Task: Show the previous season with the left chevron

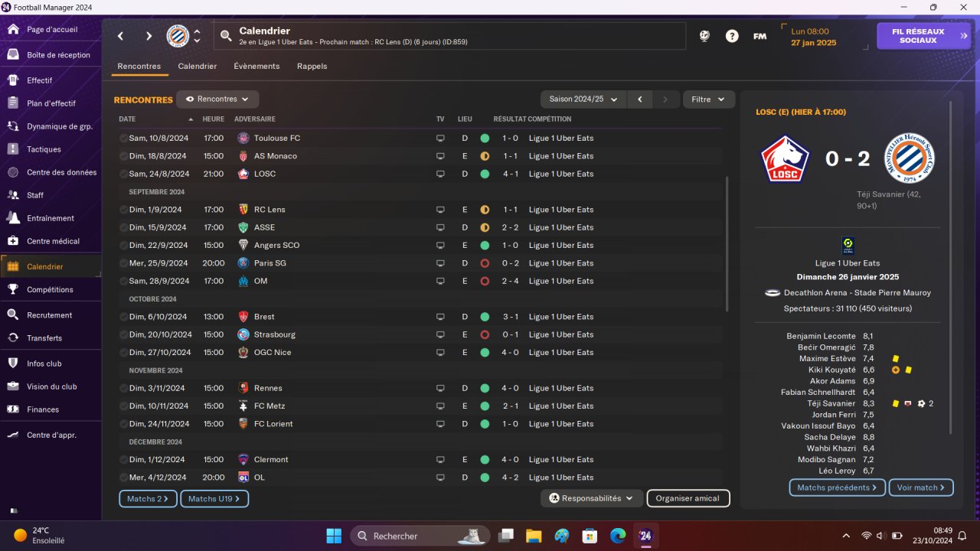Action: 640,99
